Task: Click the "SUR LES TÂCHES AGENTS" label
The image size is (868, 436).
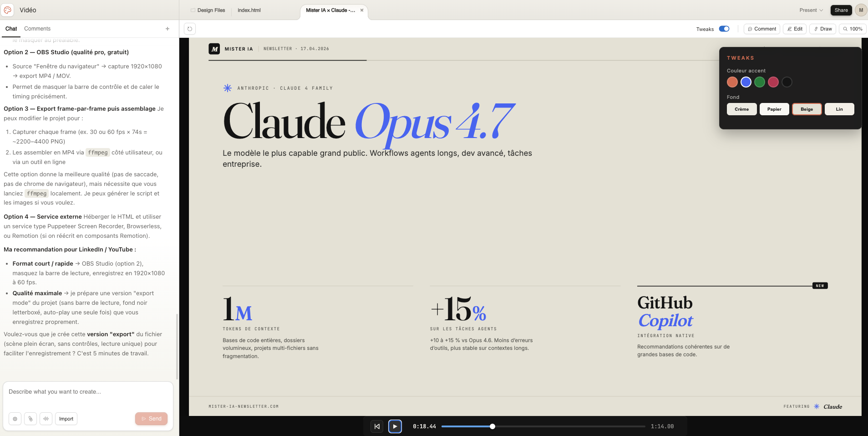Action: pos(463,329)
